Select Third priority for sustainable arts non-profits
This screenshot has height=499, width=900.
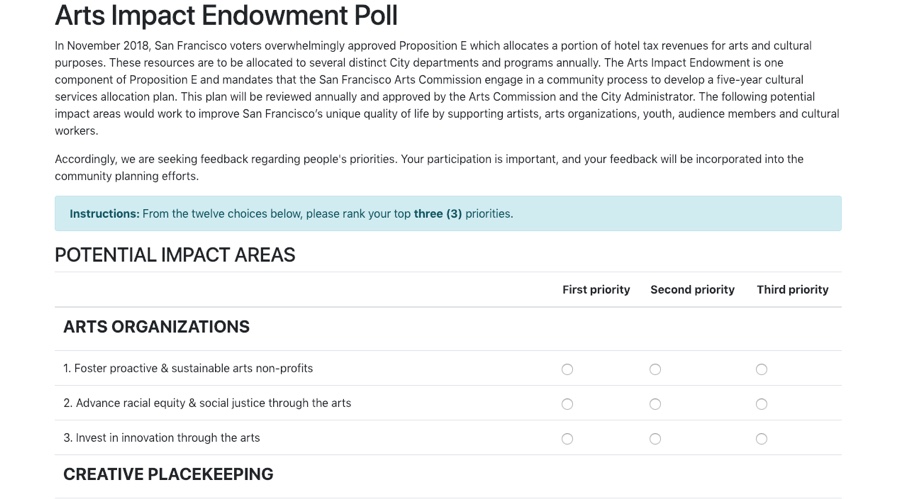point(761,369)
